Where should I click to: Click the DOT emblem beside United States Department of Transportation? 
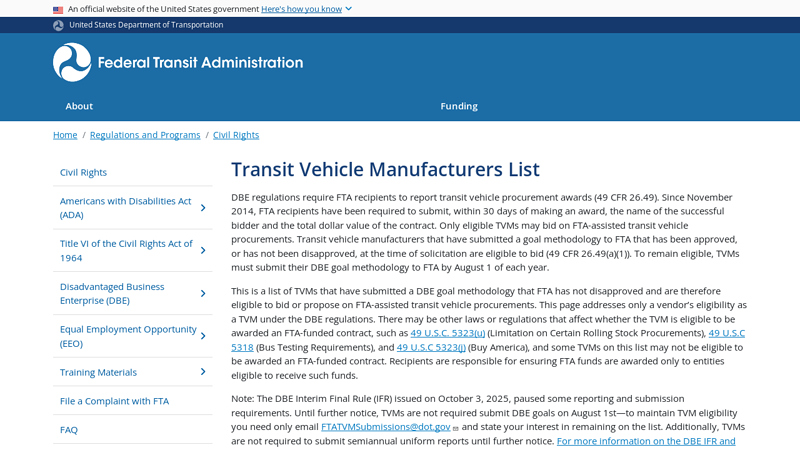pyautogui.click(x=59, y=25)
